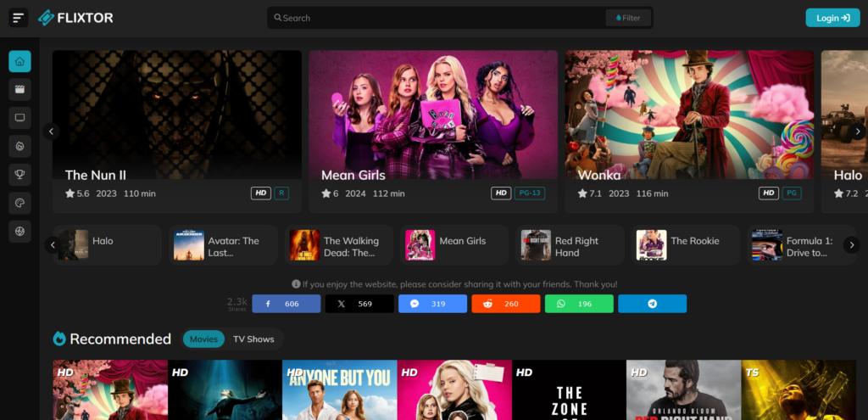Click the Flixtor logo
868x420 pixels.
point(75,18)
